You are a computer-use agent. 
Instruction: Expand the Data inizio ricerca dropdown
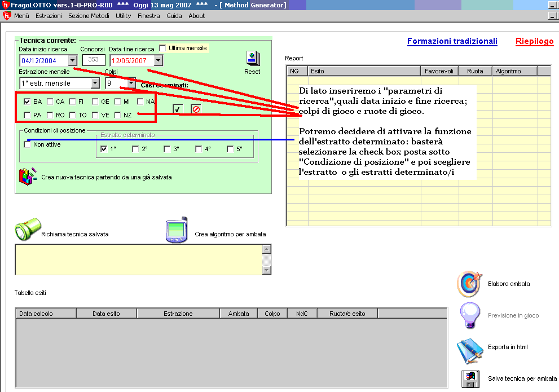(72, 60)
